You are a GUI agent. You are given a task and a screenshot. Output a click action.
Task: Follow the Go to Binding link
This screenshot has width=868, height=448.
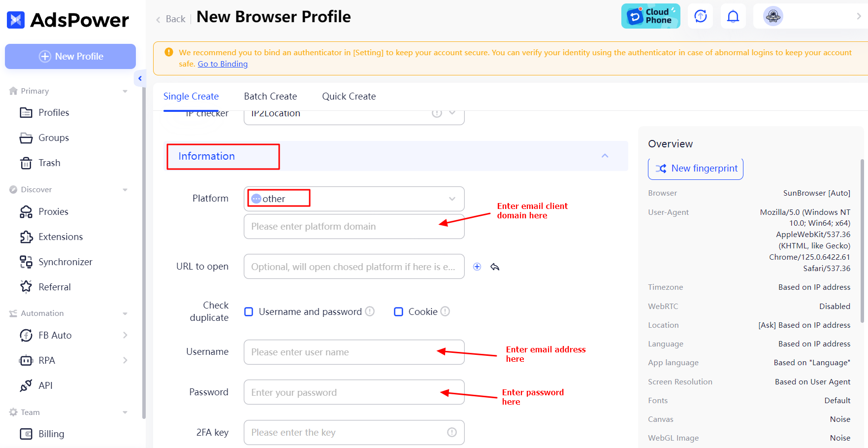tap(223, 64)
